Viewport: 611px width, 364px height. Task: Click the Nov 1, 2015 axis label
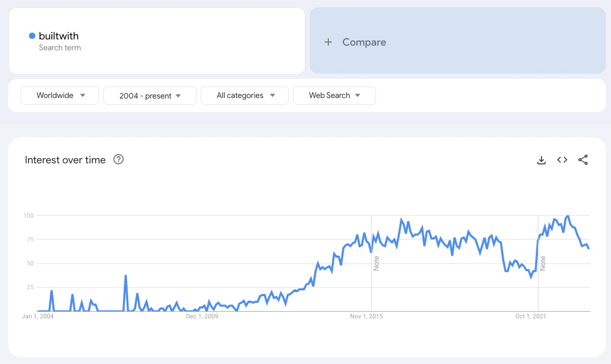tap(366, 316)
